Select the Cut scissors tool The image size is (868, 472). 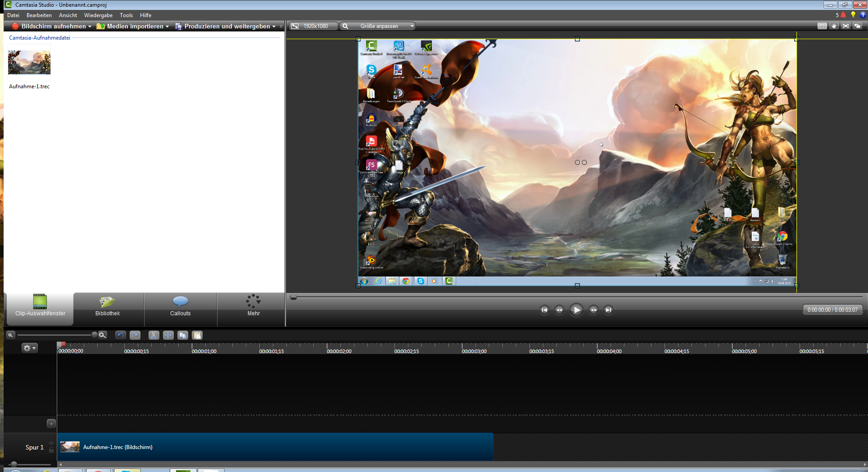tap(154, 335)
